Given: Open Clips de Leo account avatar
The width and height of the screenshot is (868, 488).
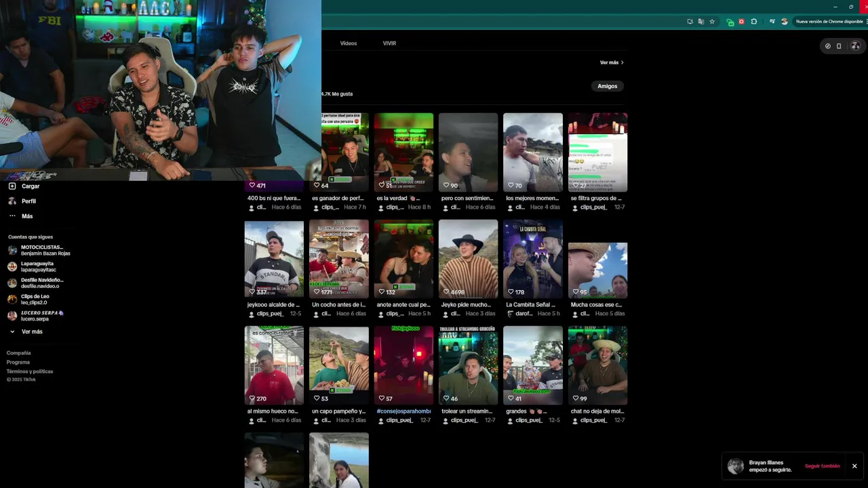Looking at the screenshot, I should 12,299.
